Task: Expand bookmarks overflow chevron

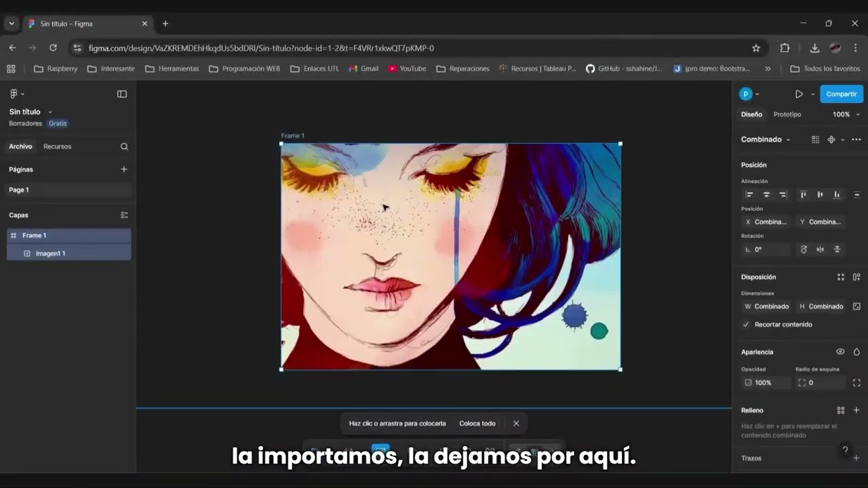Action: coord(768,68)
